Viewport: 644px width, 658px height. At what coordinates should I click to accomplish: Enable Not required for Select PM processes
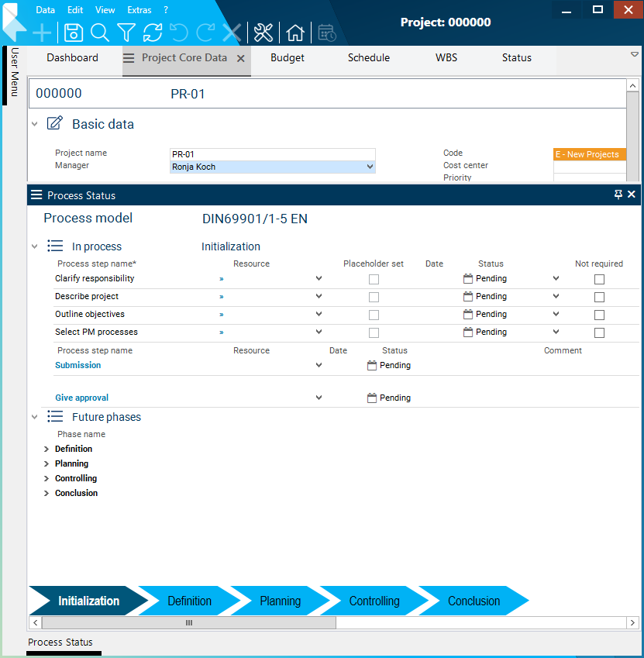(599, 332)
